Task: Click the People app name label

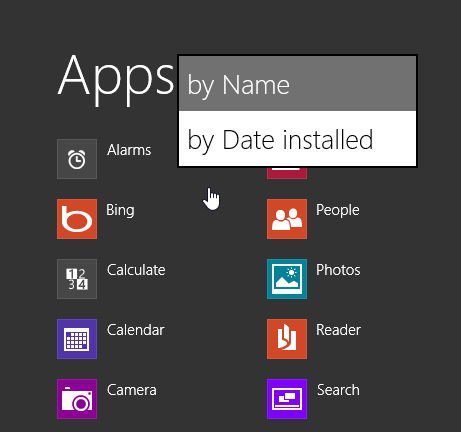Action: point(338,211)
